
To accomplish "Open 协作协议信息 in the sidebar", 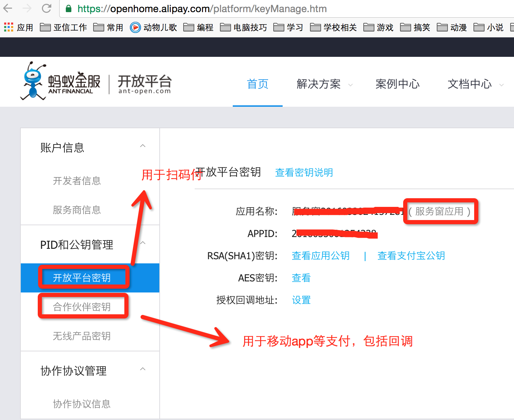I will click(82, 404).
